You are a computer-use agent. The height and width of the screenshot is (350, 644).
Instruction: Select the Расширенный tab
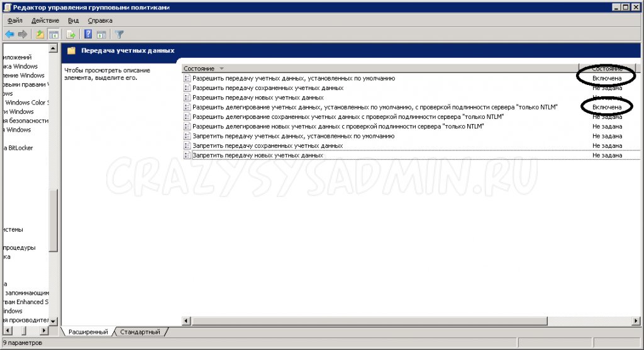(x=87, y=332)
